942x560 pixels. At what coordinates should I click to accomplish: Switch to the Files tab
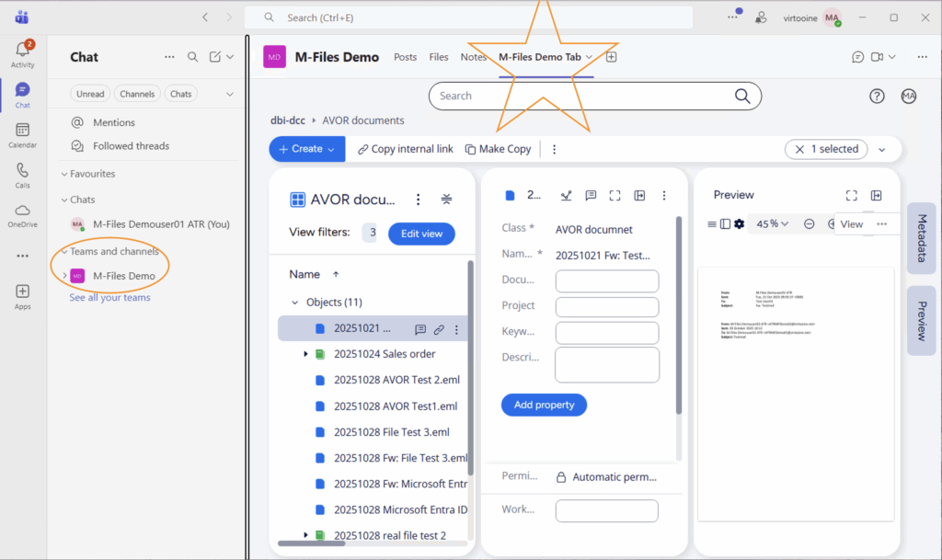tap(439, 57)
